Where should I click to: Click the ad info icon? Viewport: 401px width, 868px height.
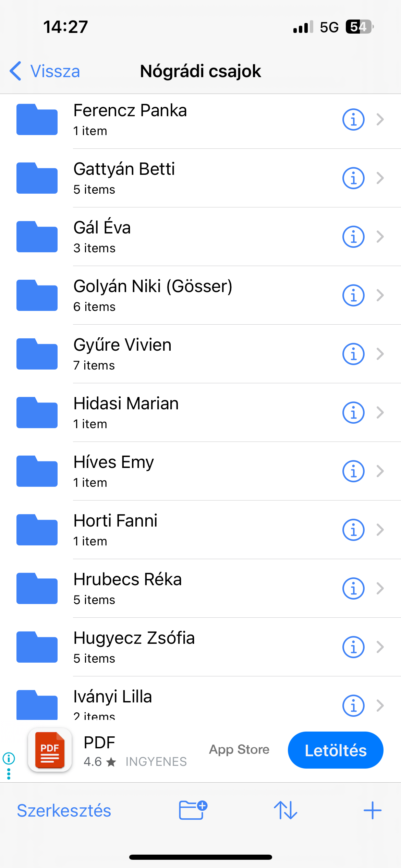[x=9, y=758]
